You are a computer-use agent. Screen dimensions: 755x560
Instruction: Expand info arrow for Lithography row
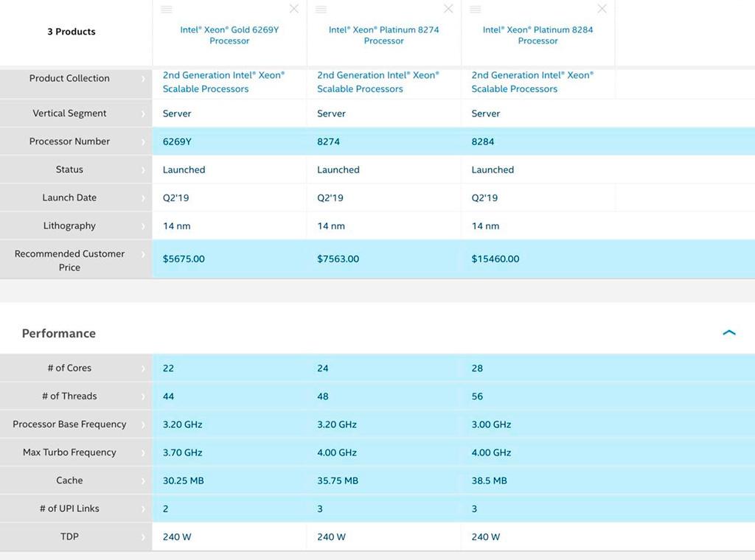click(143, 226)
